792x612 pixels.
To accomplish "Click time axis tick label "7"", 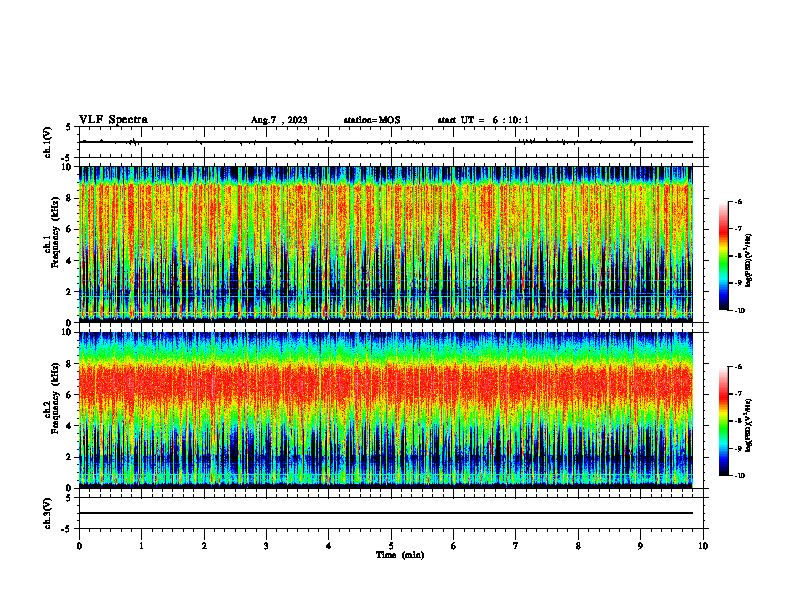I will (516, 546).
